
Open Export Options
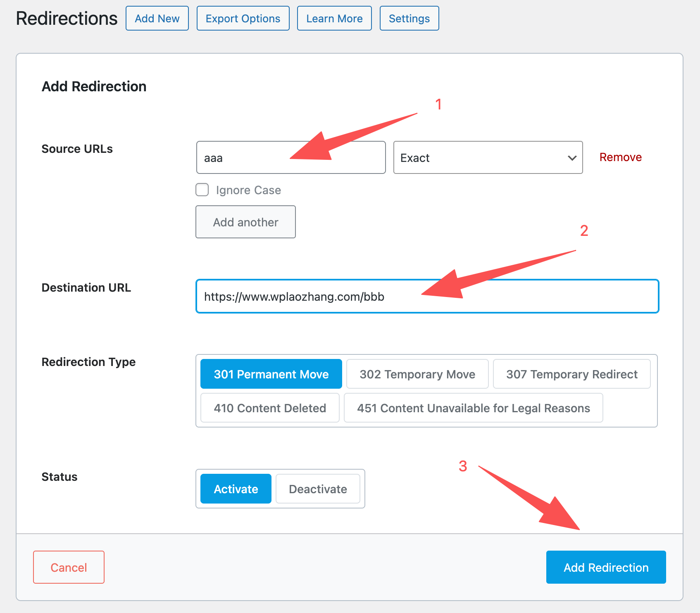pos(243,19)
